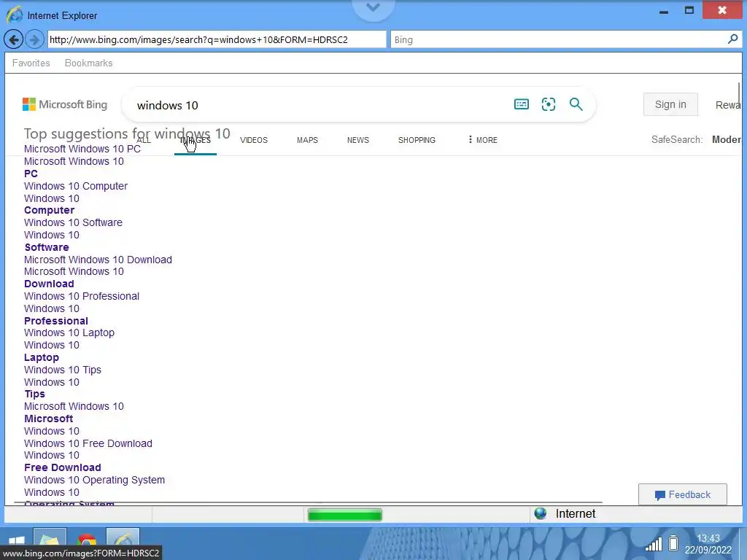Screen dimensions: 747x560
Task: Click the Sign in button
Action: (x=670, y=104)
